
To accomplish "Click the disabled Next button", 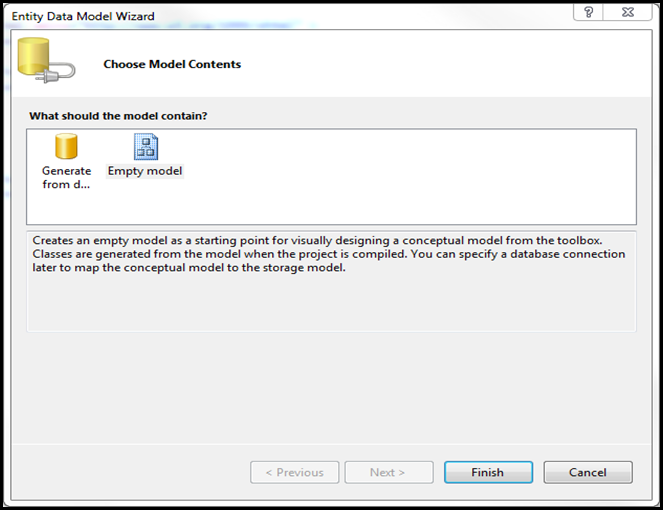I will pyautogui.click(x=388, y=472).
